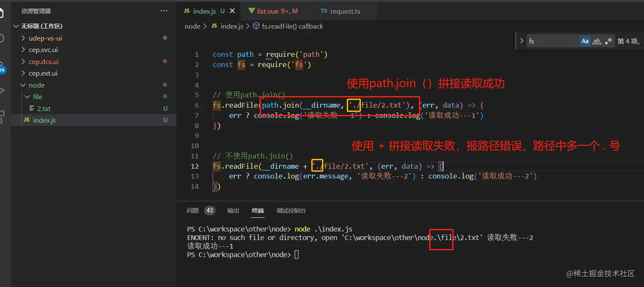Click the last terminal prompt with cursor
Viewport: 644px width, 287px height.
click(x=243, y=255)
